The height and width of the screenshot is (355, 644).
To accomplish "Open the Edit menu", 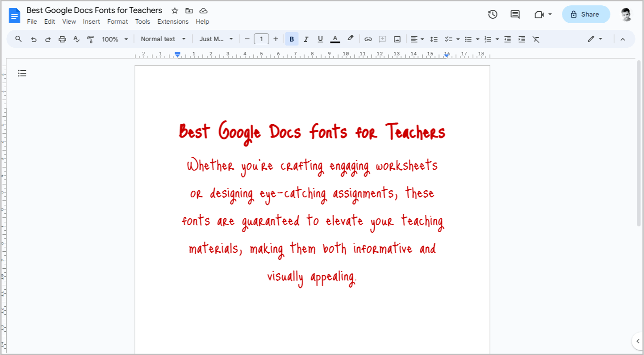I will tap(50, 21).
